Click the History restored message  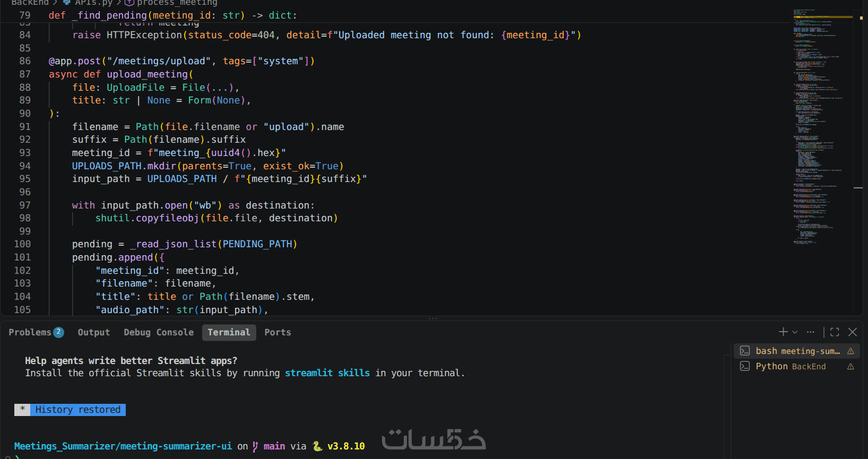point(78,410)
